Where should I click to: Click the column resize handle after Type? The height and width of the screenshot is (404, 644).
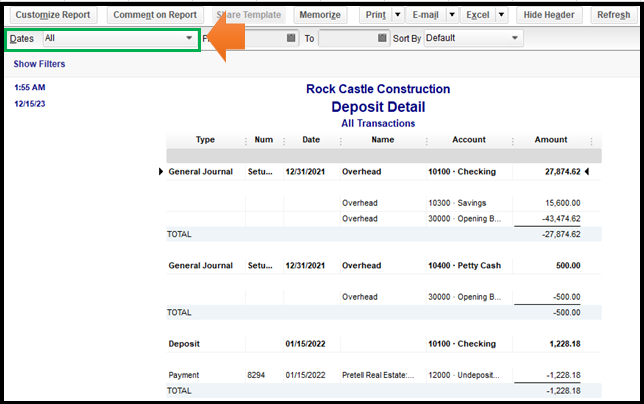click(246, 141)
